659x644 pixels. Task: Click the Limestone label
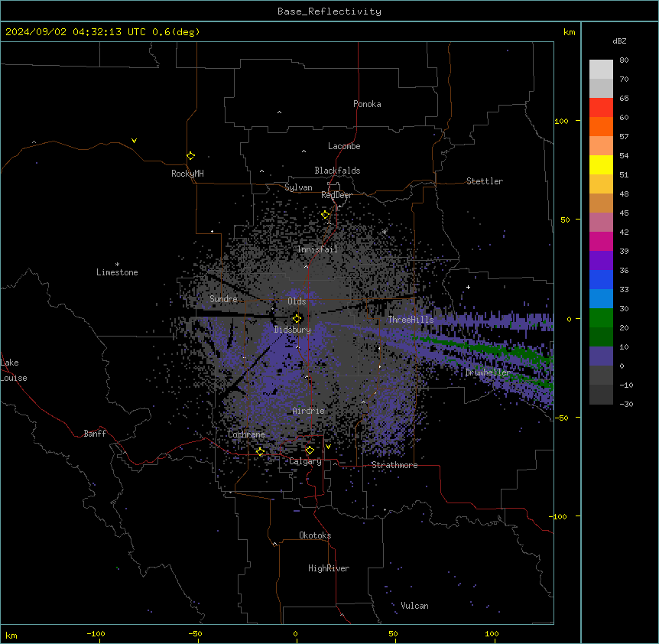pyautogui.click(x=117, y=272)
